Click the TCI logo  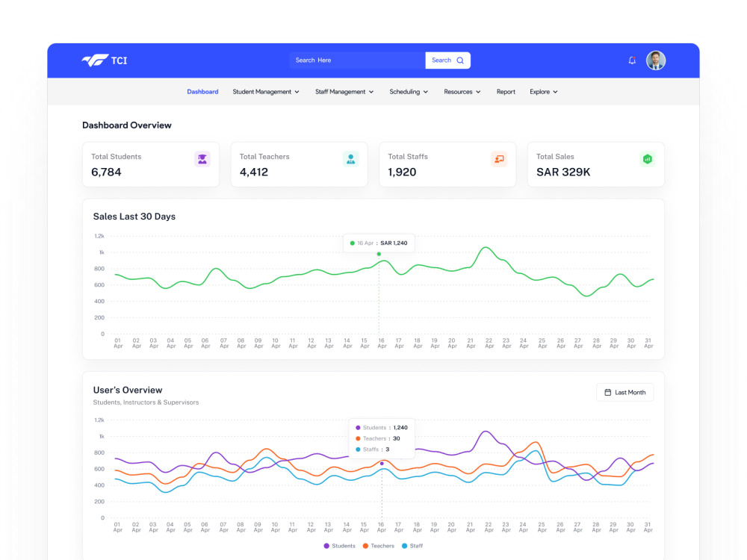(105, 60)
